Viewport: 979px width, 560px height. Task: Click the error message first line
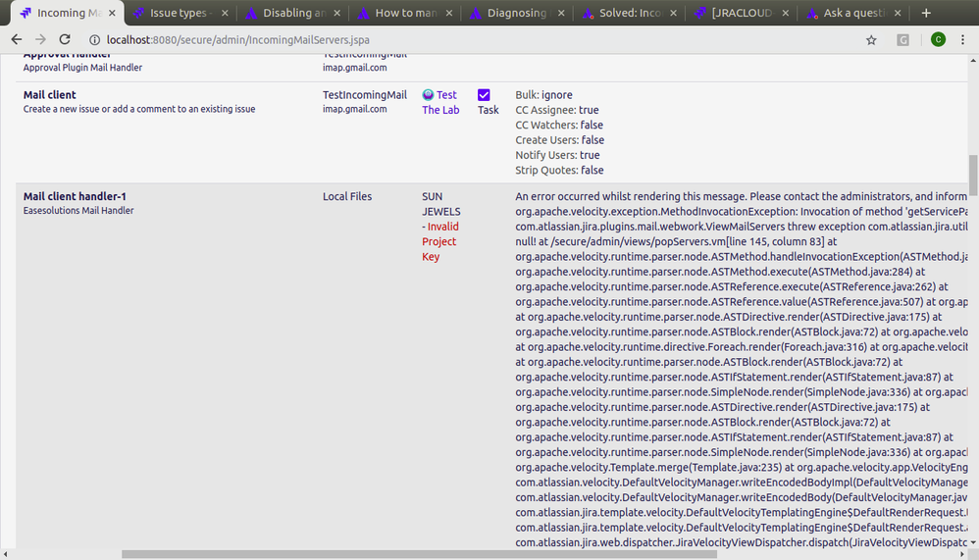click(742, 196)
